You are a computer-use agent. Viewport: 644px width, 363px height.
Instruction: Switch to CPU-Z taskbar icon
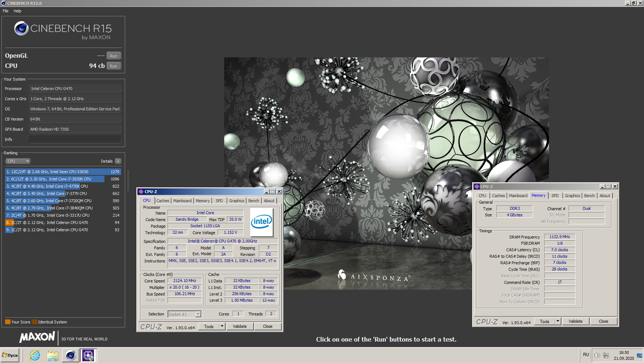pyautogui.click(x=88, y=355)
